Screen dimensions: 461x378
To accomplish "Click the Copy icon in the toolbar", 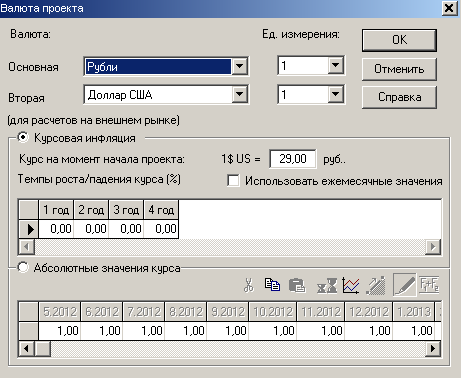I will 272,285.
